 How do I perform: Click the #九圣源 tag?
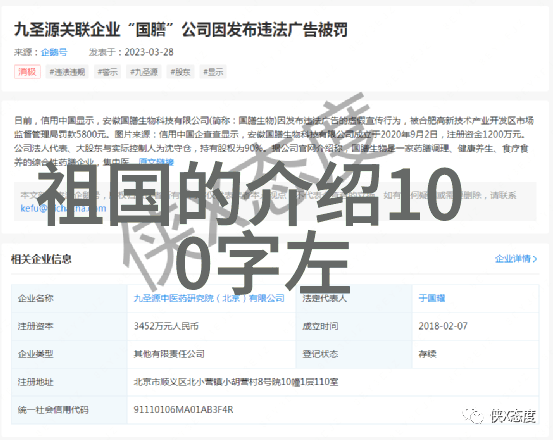coord(144,72)
